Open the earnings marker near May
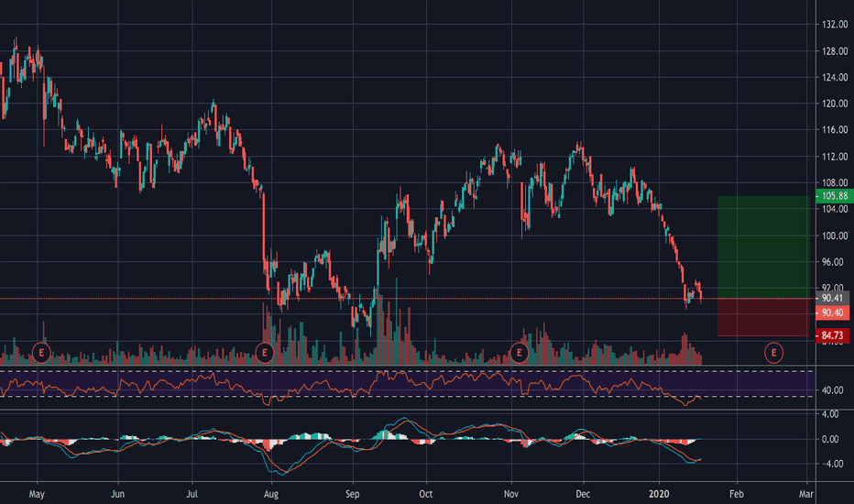This screenshot has width=854, height=504. (41, 353)
